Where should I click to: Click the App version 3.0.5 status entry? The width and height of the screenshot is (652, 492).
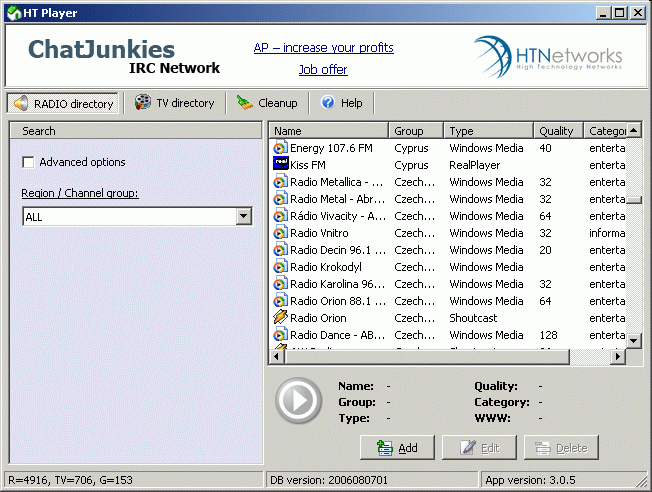(x=530, y=480)
